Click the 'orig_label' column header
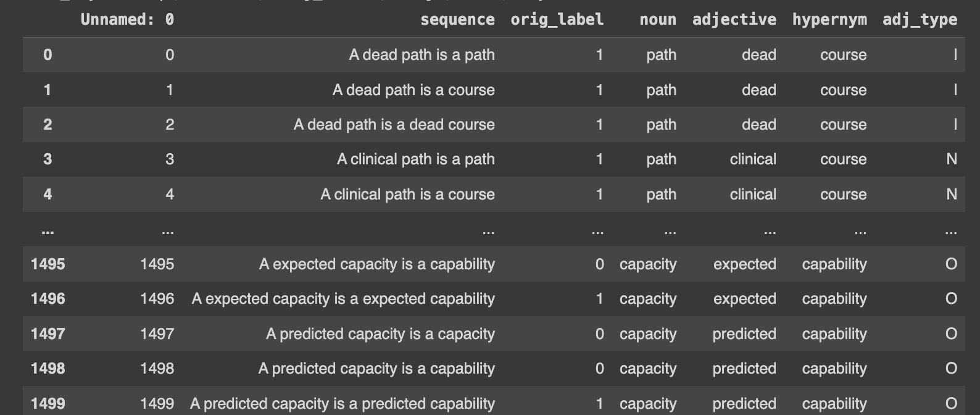Image resolution: width=980 pixels, height=415 pixels. 557,20
